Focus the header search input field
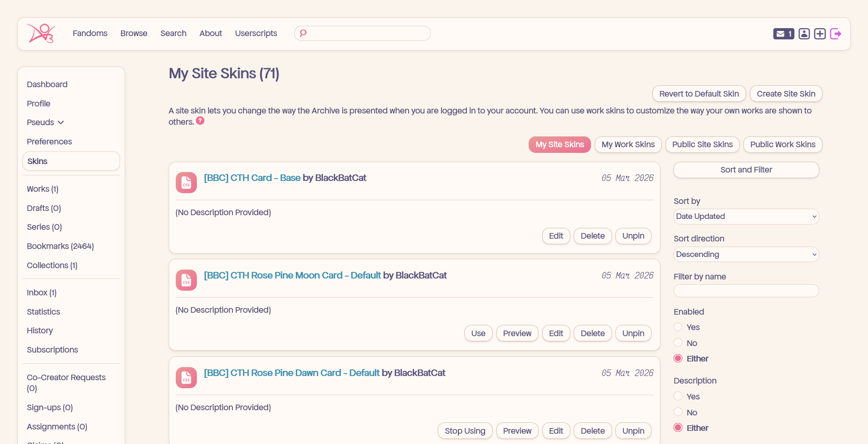The height and width of the screenshot is (444, 868). click(362, 33)
